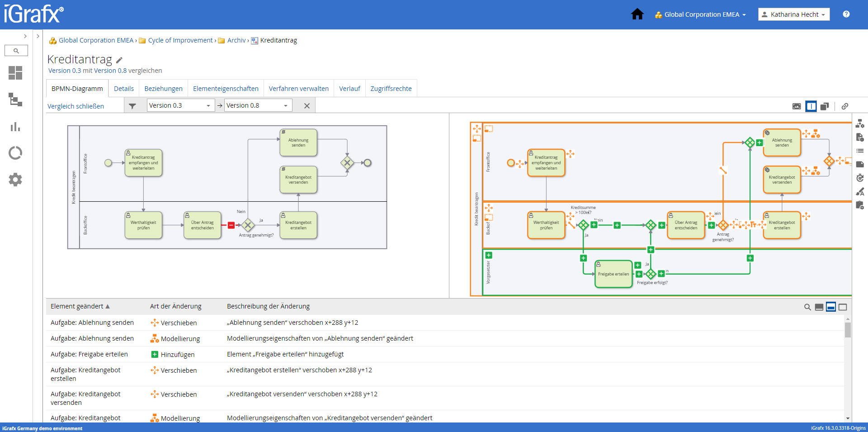Copy link using the chain icon
This screenshot has width=868, height=432.
tap(844, 106)
